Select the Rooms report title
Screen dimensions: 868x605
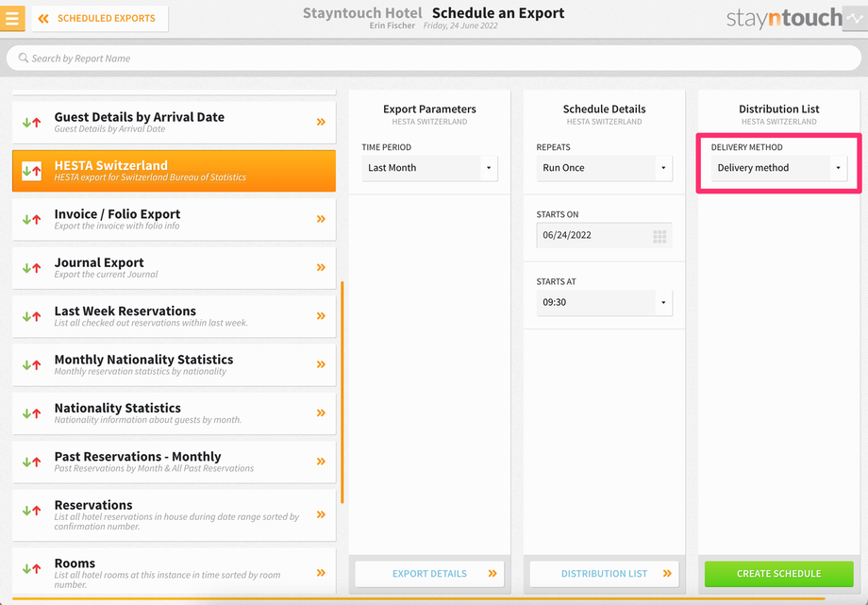pyautogui.click(x=75, y=563)
